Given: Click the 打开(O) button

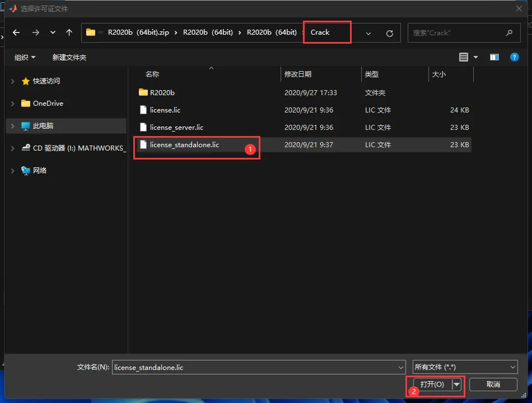Looking at the screenshot, I should pos(432,385).
